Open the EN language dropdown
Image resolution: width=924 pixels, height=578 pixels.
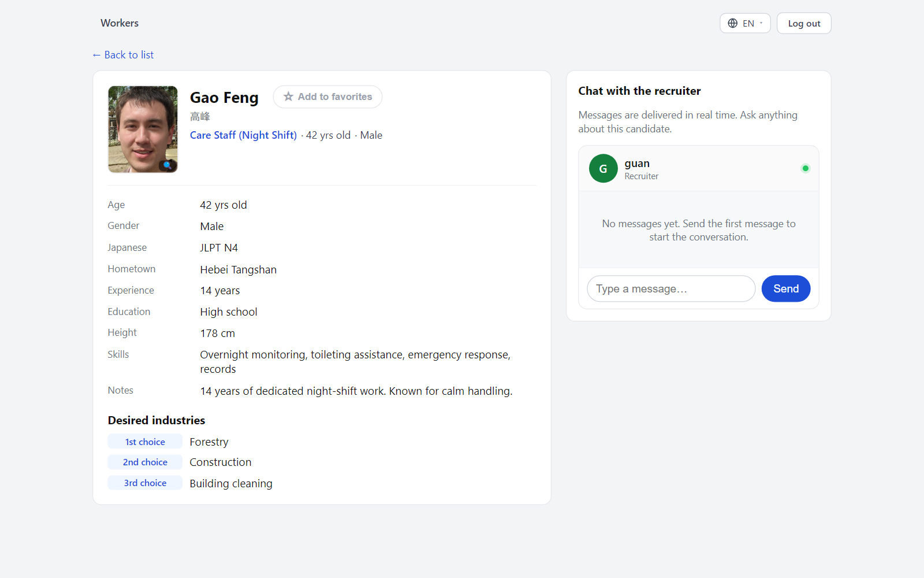tap(745, 23)
